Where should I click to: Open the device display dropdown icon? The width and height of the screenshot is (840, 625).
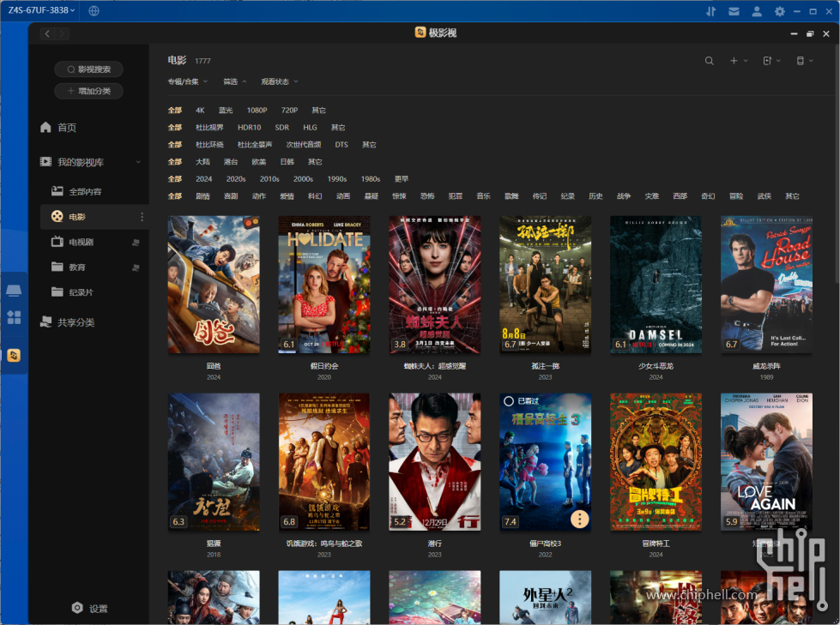(804, 61)
